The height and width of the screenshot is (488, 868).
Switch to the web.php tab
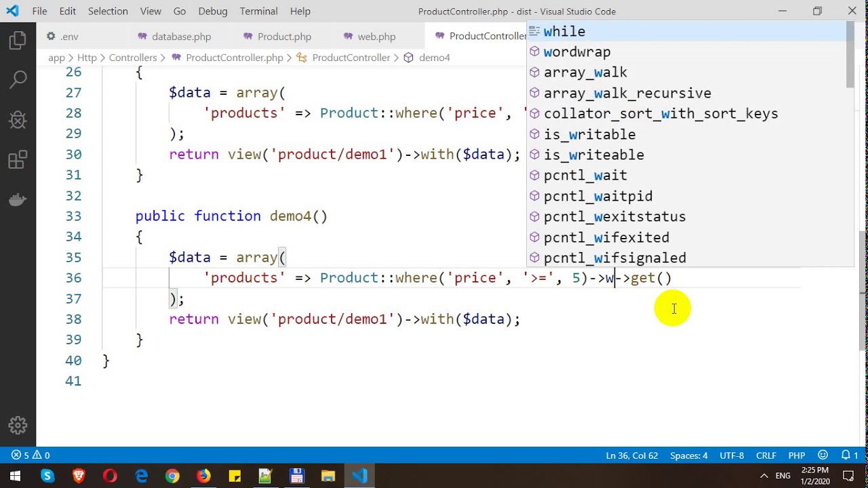pos(376,36)
